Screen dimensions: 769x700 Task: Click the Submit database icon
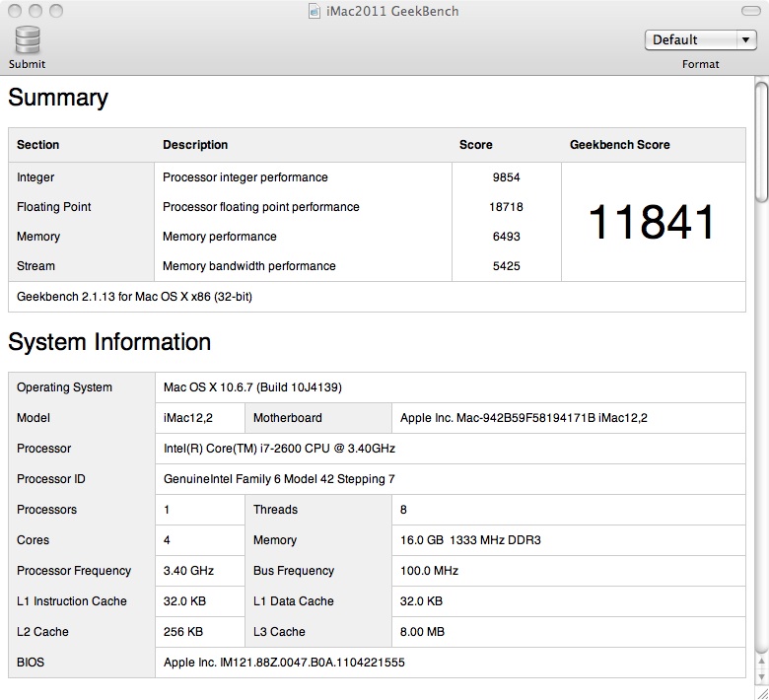coord(28,39)
